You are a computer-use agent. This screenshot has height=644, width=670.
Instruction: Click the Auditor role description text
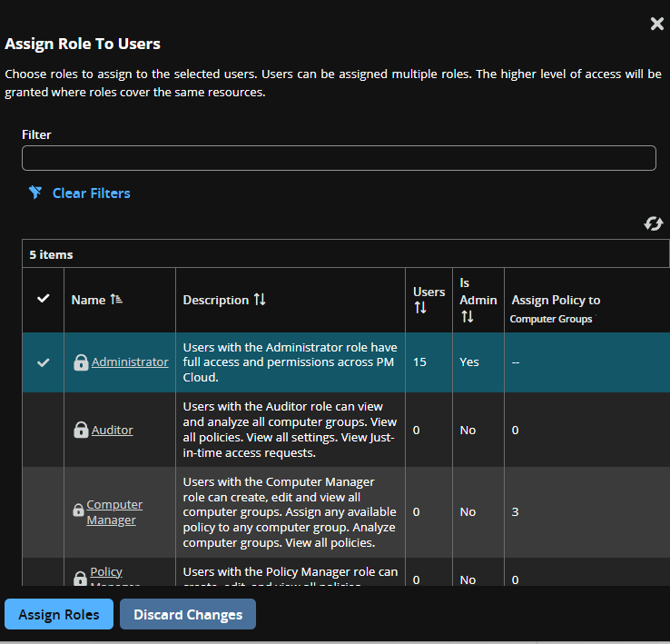pyautogui.click(x=290, y=430)
